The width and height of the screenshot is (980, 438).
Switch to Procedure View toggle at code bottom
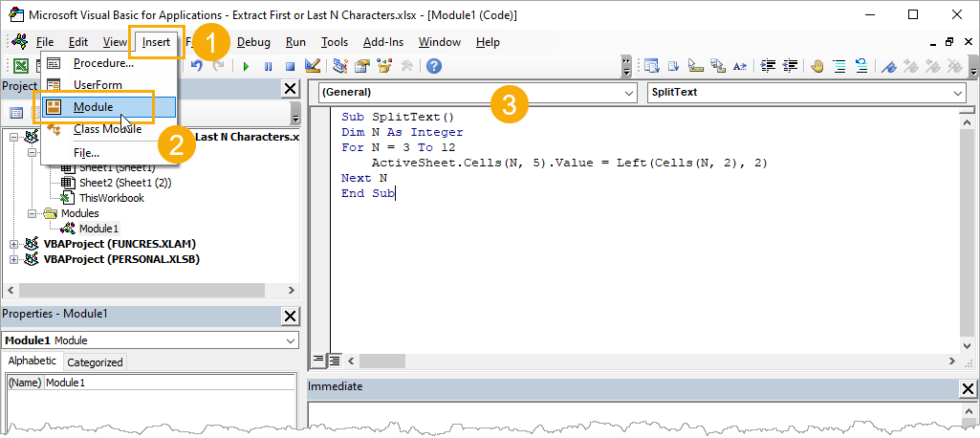tap(318, 360)
